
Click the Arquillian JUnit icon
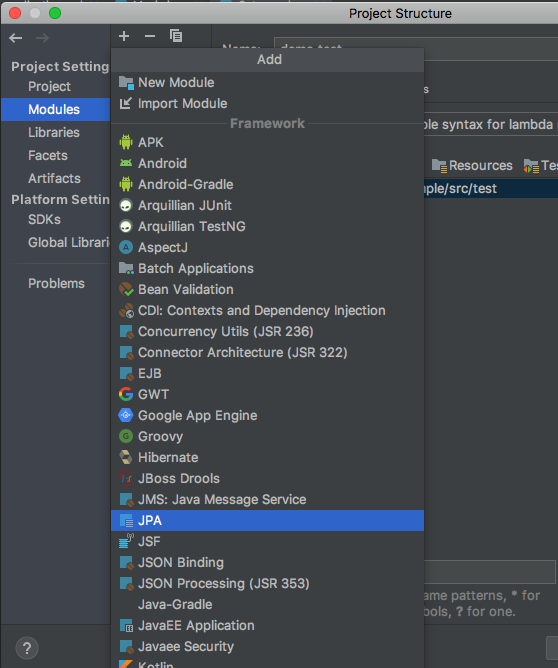126,205
